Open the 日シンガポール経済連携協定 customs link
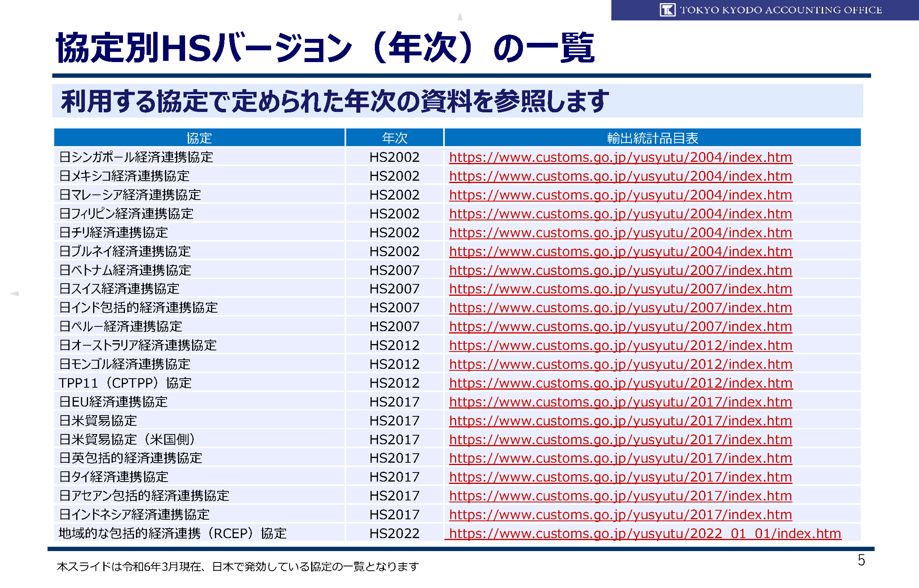Screen dimensions: 919x588 click(620, 157)
